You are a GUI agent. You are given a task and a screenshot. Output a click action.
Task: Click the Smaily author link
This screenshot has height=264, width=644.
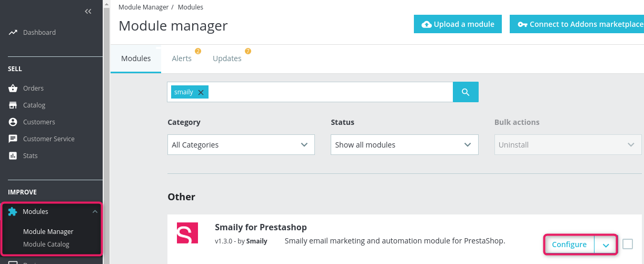coord(257,241)
